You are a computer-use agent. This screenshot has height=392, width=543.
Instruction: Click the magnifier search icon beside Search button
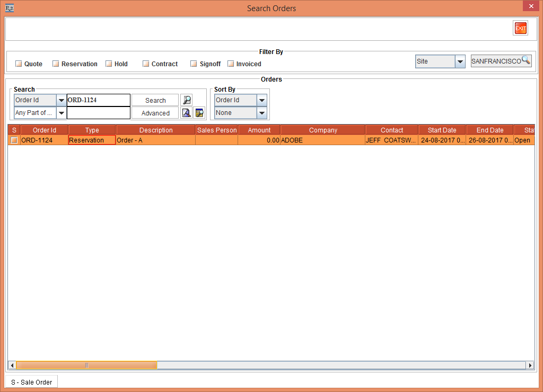pos(187,100)
